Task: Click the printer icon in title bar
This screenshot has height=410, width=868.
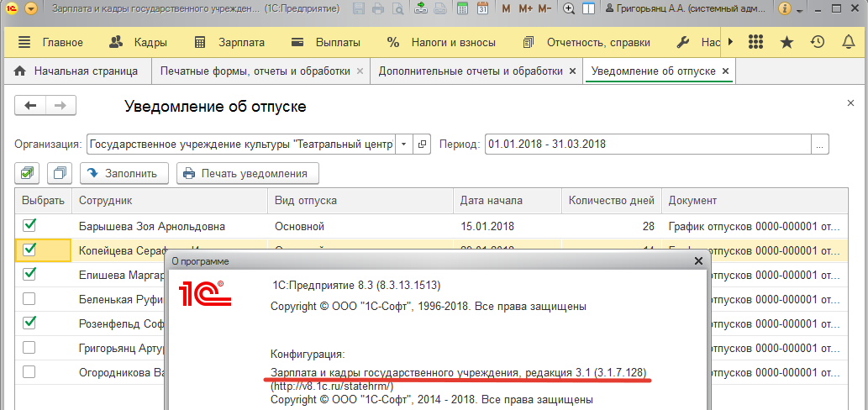Action: (378, 9)
